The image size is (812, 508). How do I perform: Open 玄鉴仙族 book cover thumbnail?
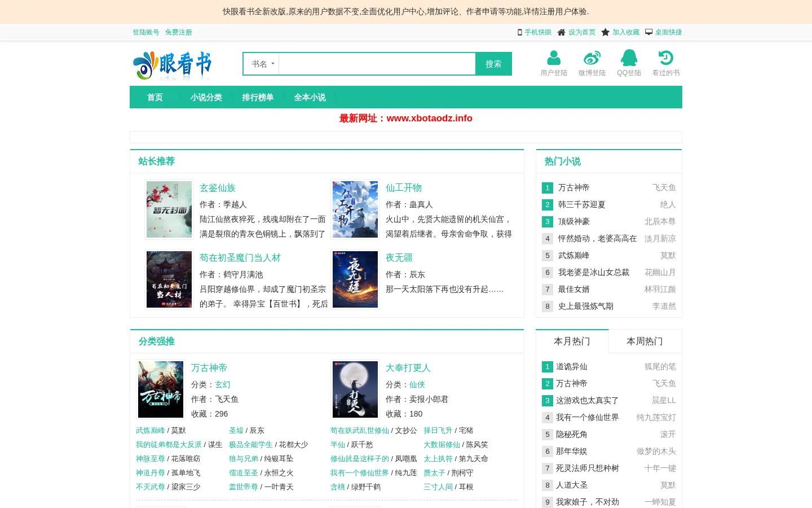coord(169,209)
